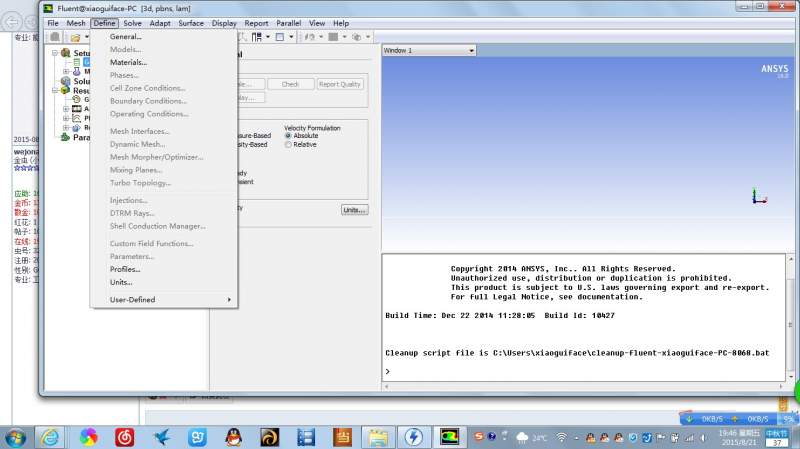Click the single viewport square toolbar icon

tap(280, 37)
